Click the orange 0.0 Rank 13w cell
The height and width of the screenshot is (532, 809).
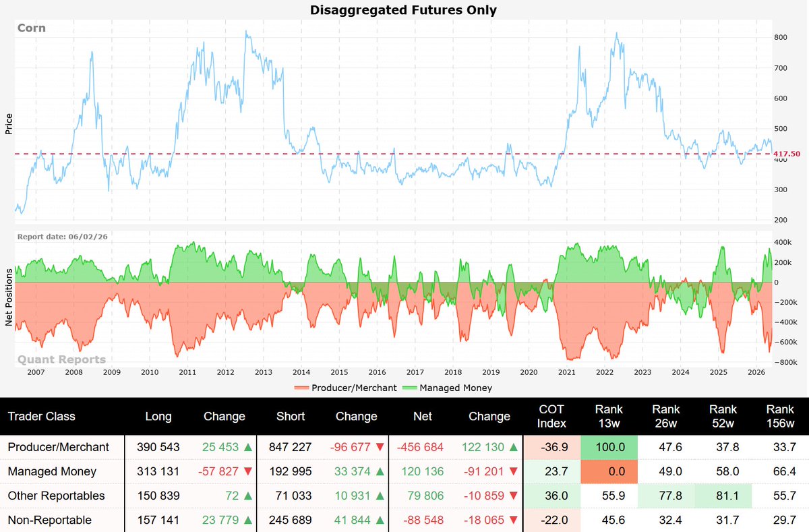point(609,471)
